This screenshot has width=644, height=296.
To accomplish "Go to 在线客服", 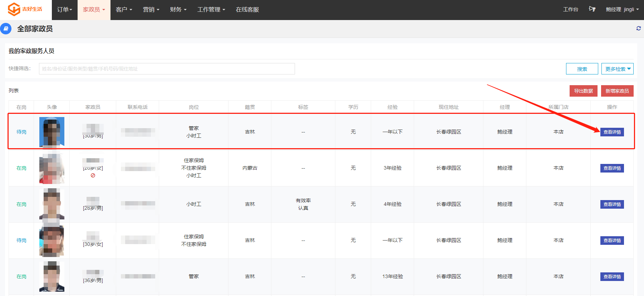I will coord(247,10).
